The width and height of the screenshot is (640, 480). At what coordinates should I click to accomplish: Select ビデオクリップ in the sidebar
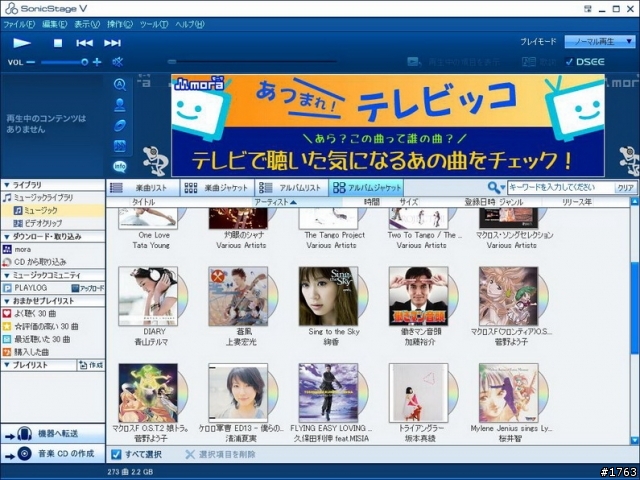click(x=38, y=223)
